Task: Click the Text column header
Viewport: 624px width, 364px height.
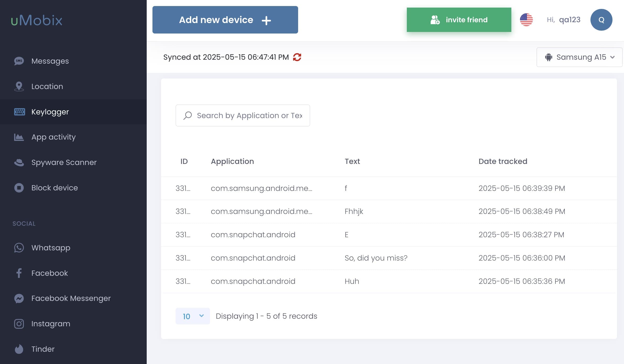Action: (352, 161)
